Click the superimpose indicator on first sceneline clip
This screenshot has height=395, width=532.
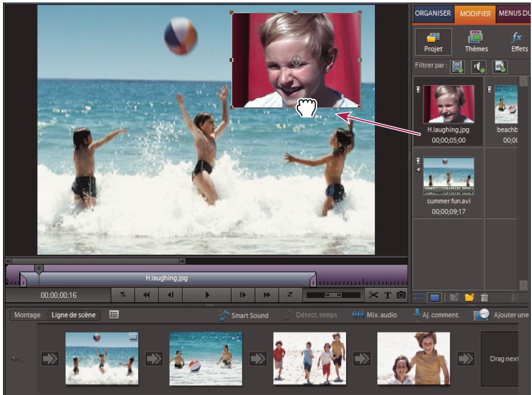tap(133, 336)
